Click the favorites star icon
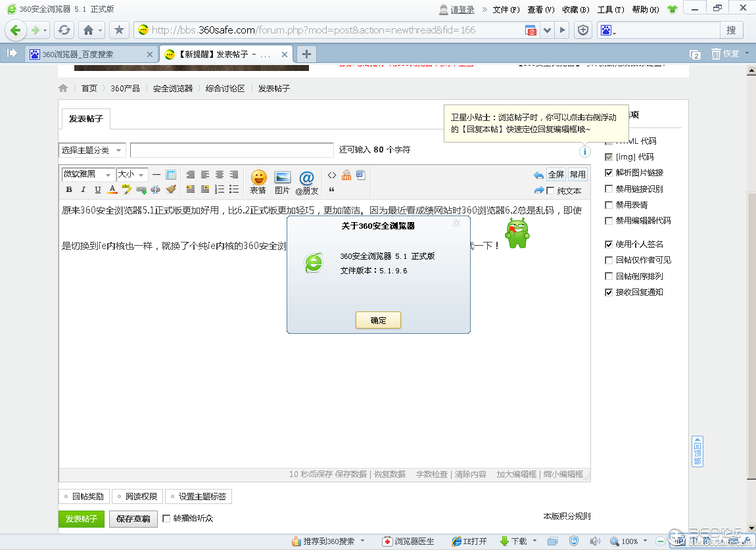The height and width of the screenshot is (550, 756). (118, 30)
